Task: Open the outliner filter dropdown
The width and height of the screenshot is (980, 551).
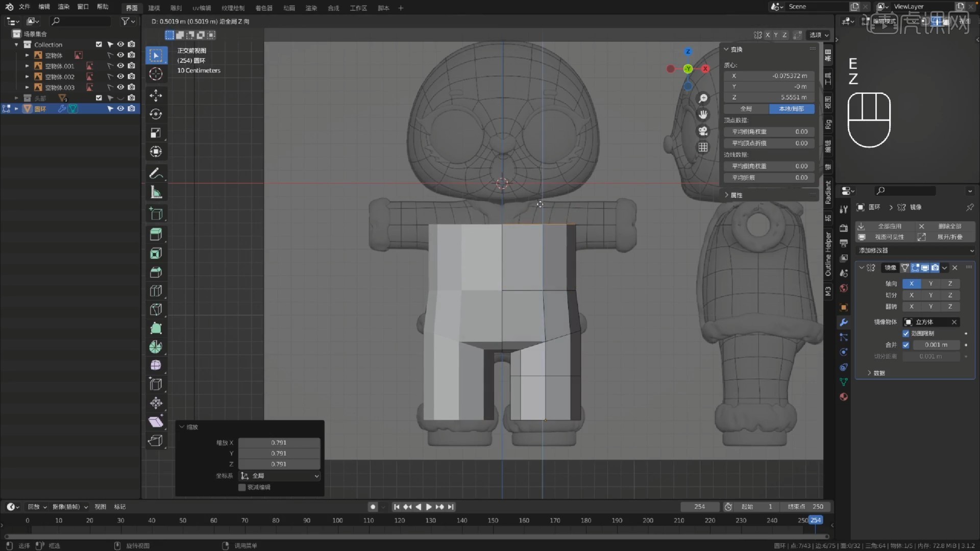Action: [128, 21]
